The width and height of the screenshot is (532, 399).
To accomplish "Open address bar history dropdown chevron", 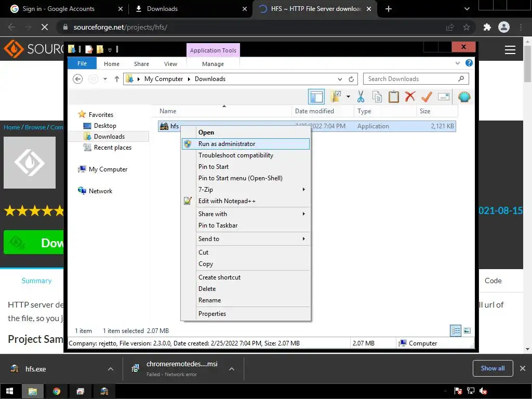I will point(340,79).
